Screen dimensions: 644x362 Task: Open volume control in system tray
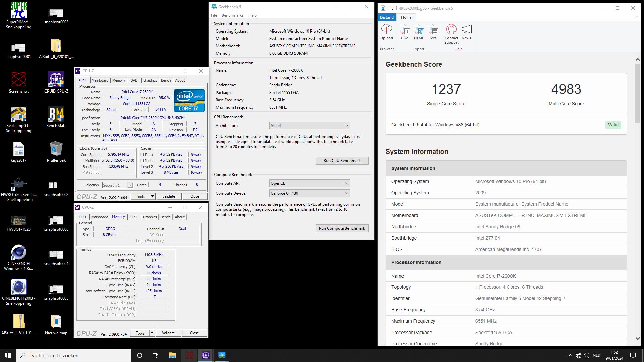point(587,355)
